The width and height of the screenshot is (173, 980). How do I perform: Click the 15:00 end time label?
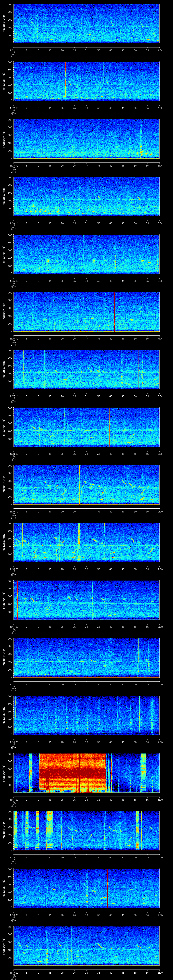pos(159,800)
